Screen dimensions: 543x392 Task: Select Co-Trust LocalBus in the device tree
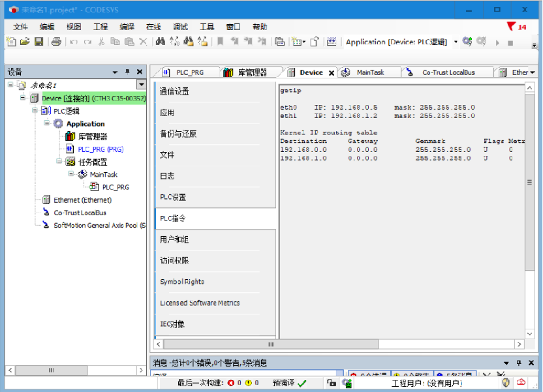pyautogui.click(x=80, y=213)
